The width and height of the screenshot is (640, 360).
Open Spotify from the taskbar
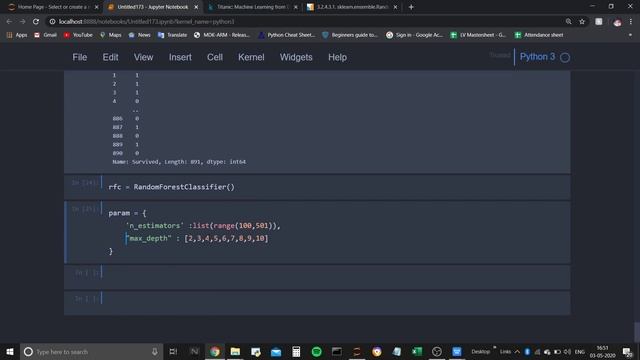pyautogui.click(x=316, y=351)
